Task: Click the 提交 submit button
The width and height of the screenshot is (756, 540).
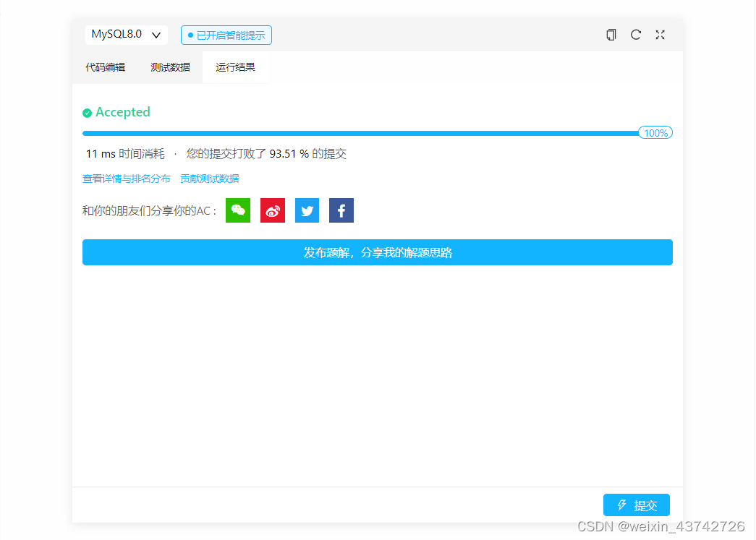Action: point(637,505)
